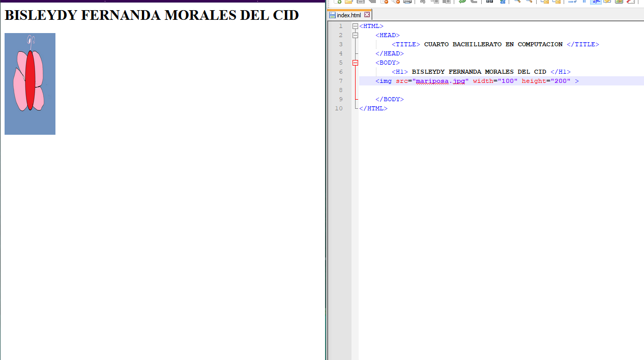Click the Open file toolbar icon
Image resolution: width=644 pixels, height=360 pixels.
349,2
